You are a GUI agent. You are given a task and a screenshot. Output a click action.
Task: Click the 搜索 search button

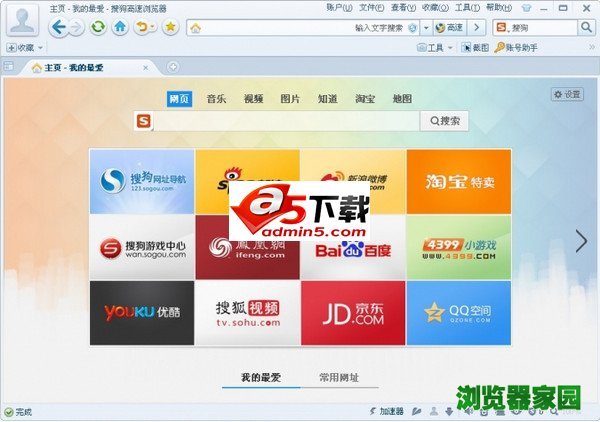(x=445, y=121)
